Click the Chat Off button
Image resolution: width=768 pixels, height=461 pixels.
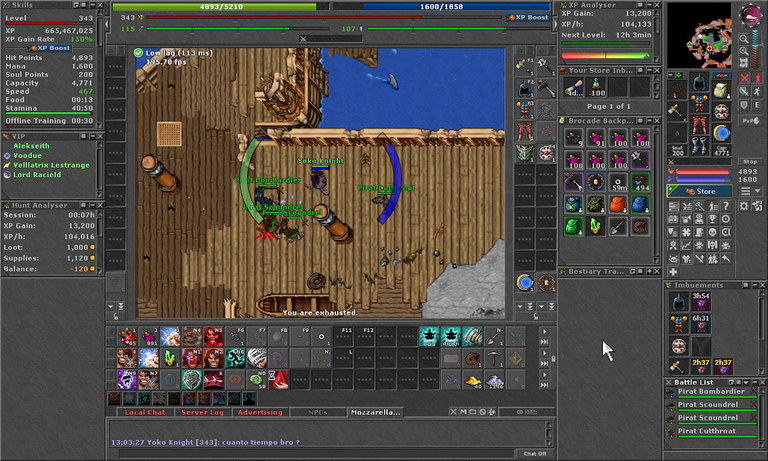coord(534,454)
